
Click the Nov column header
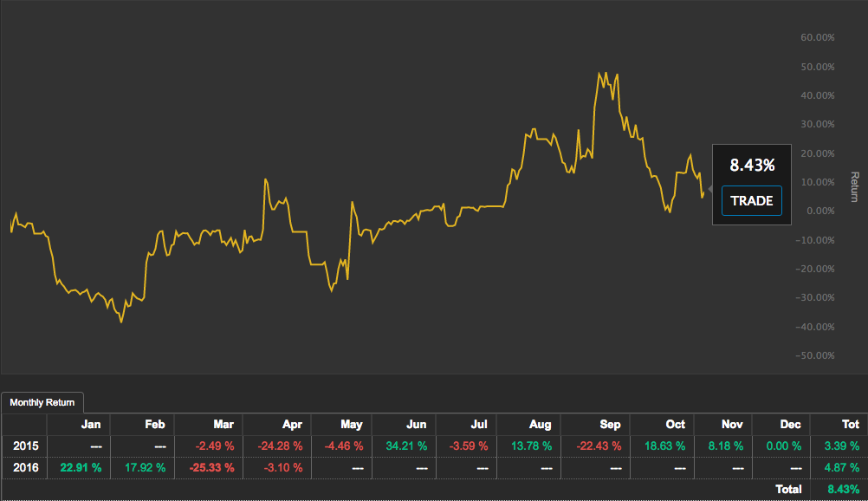click(732, 425)
